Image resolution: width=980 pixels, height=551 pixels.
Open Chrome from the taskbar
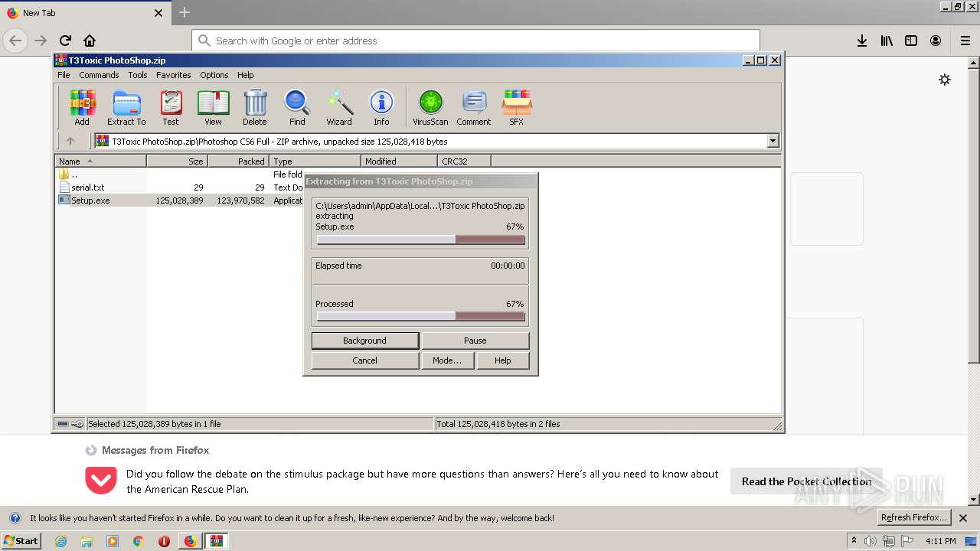coord(139,541)
